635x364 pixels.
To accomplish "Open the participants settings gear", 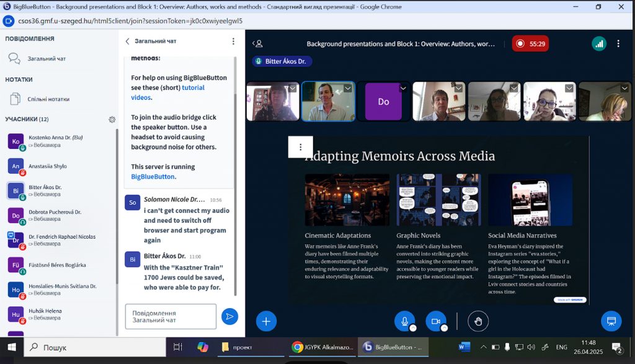I will tap(112, 119).
